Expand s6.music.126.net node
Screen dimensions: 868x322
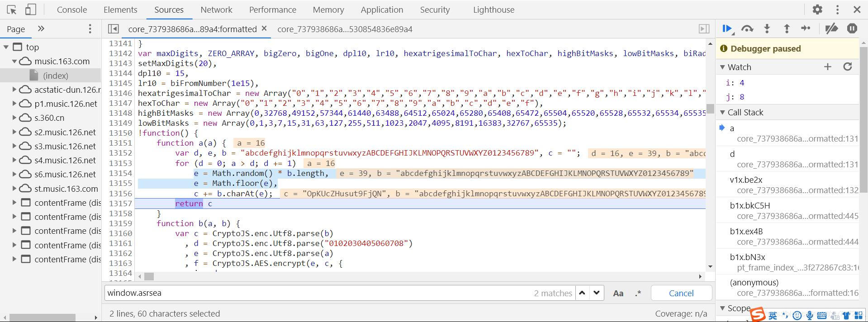click(x=14, y=174)
